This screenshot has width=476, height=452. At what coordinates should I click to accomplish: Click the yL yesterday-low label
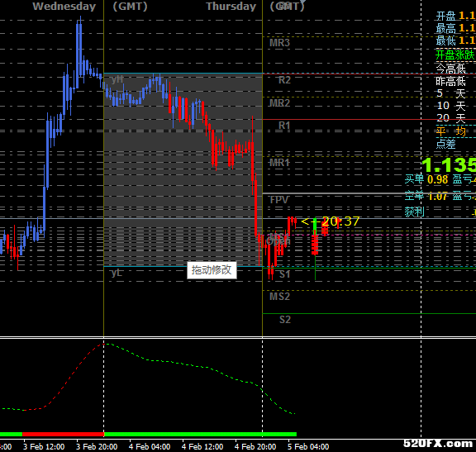(x=117, y=273)
